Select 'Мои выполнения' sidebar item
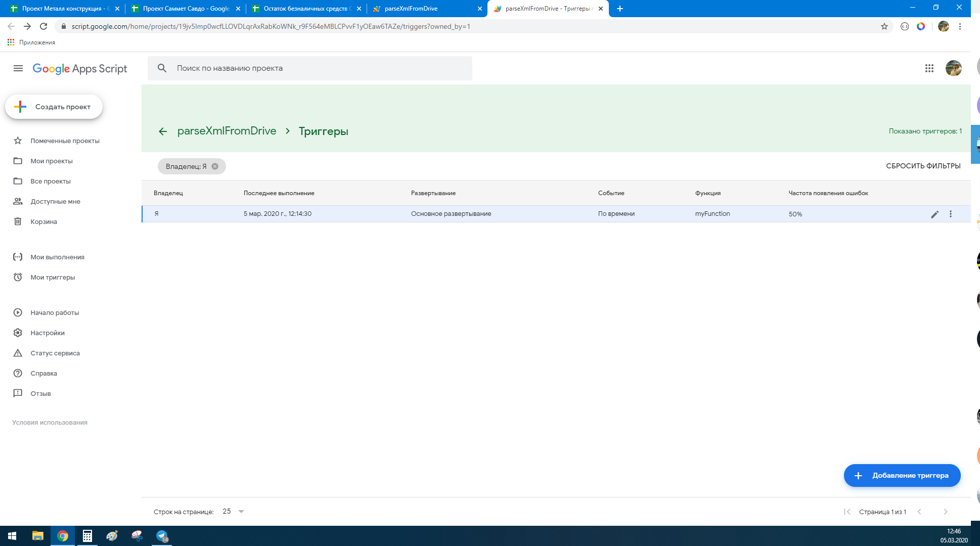This screenshot has height=546, width=980. (57, 257)
